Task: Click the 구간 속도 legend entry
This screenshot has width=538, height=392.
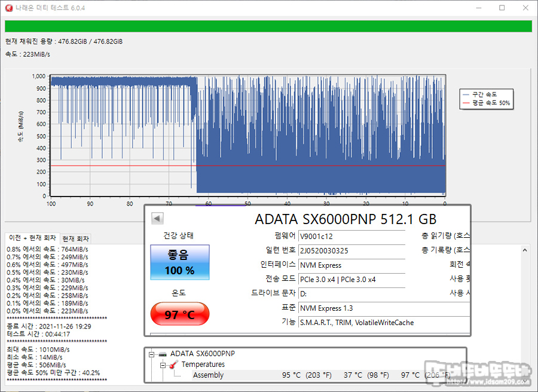Action: tap(479, 94)
